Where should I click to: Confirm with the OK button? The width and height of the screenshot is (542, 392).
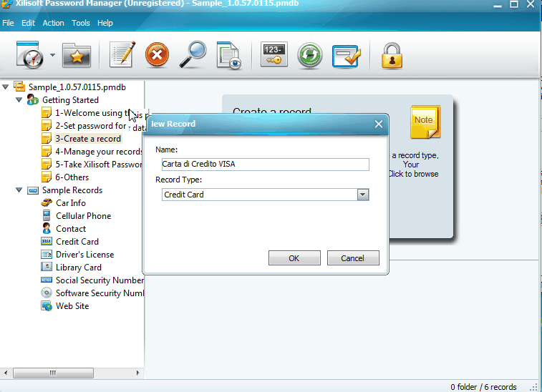(x=294, y=258)
